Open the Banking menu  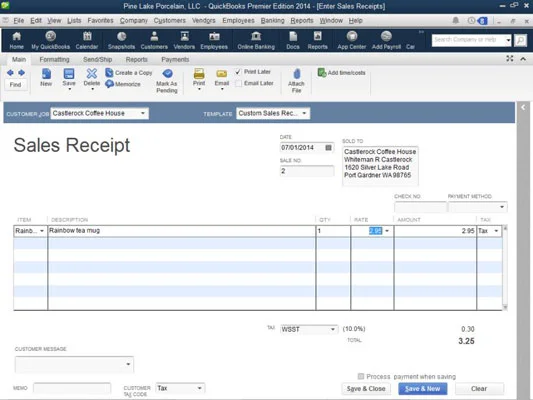tap(272, 21)
